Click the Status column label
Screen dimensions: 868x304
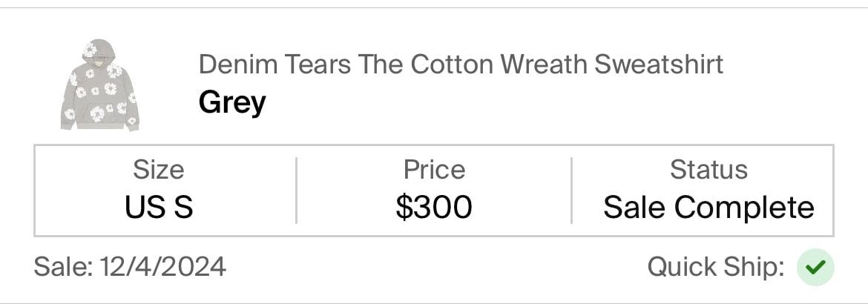click(x=708, y=170)
